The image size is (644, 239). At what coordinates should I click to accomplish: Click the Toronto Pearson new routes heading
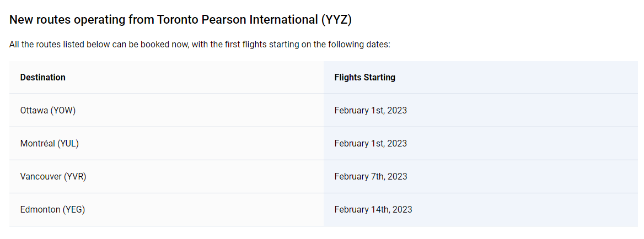point(180,20)
